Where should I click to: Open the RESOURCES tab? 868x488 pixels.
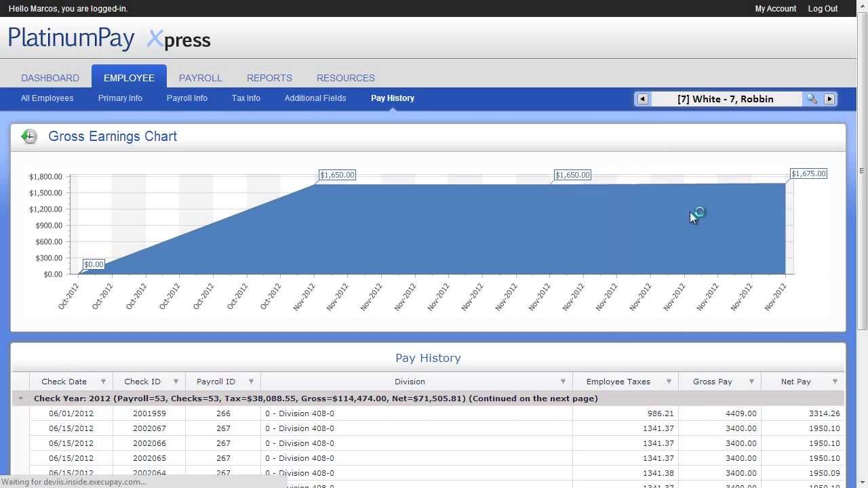[345, 78]
